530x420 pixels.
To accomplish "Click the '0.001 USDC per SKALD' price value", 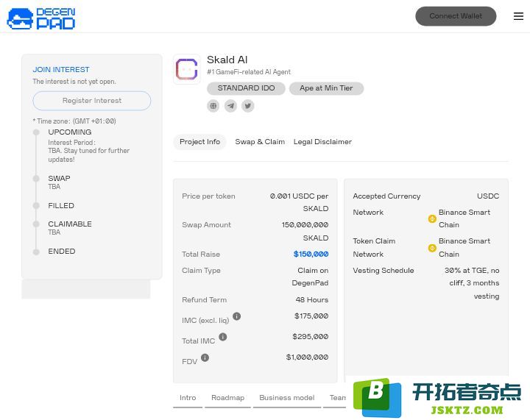I will (299, 202).
